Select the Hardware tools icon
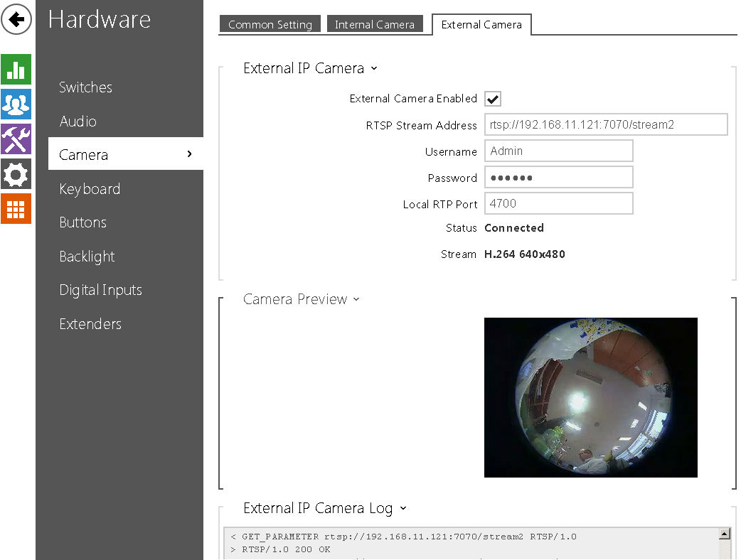The width and height of the screenshot is (741, 560). click(16, 139)
